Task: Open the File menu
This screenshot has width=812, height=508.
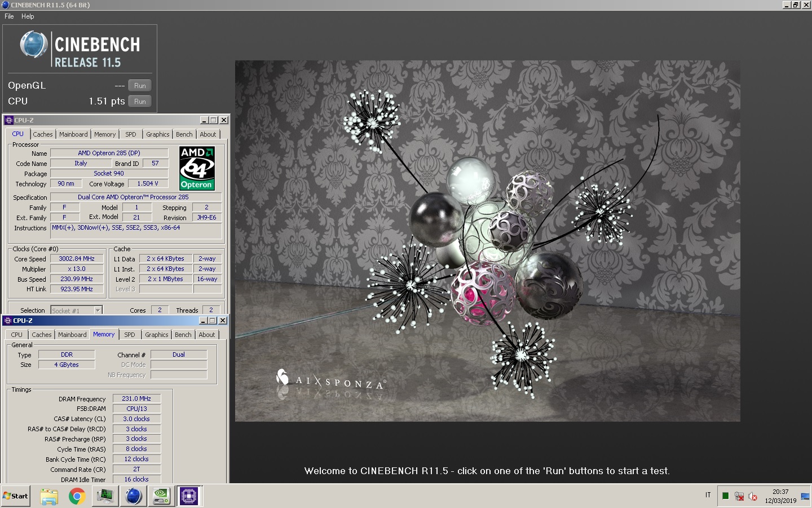Action: (x=9, y=16)
